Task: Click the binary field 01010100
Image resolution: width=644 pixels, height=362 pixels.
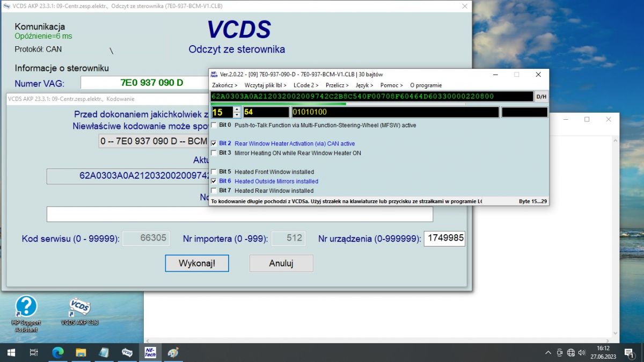Action: tap(395, 112)
